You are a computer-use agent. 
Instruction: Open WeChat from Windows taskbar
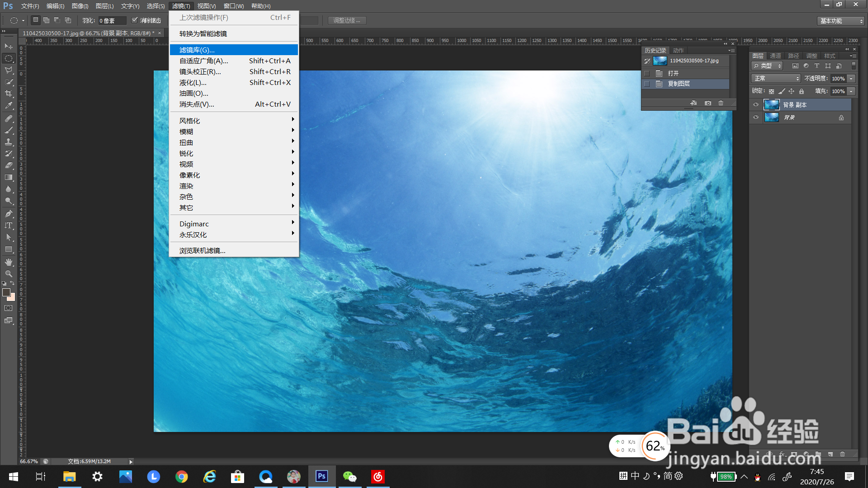pos(350,476)
